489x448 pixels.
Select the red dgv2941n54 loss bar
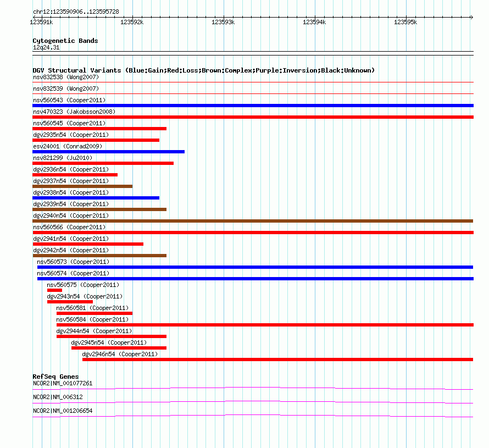point(88,244)
